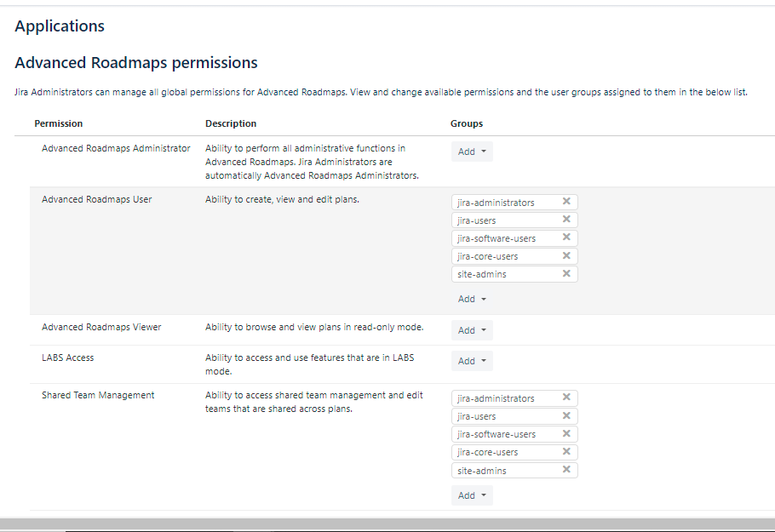Select the Shared Team Management permission name
This screenshot has width=775, height=532.
98,395
